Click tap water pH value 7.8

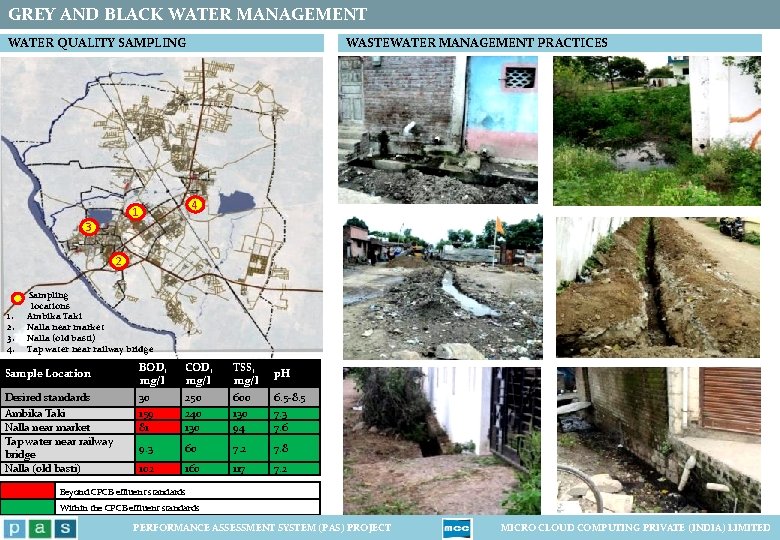(281, 449)
